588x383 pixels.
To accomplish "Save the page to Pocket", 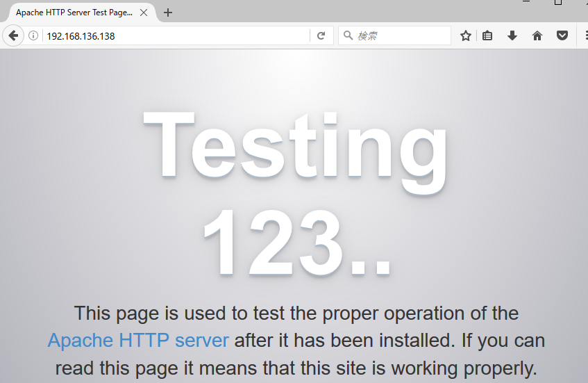I will pyautogui.click(x=562, y=36).
